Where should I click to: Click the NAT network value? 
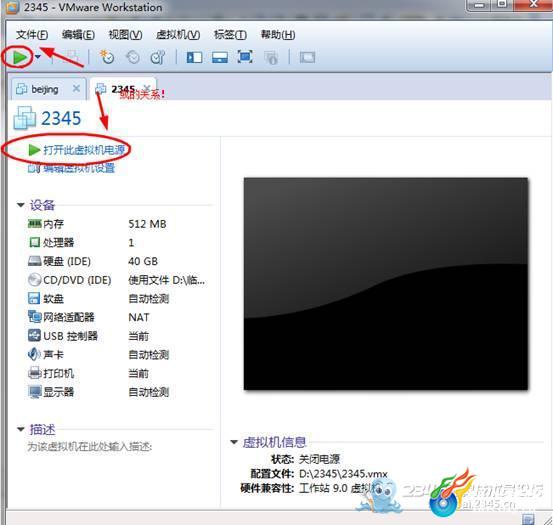click(x=139, y=317)
